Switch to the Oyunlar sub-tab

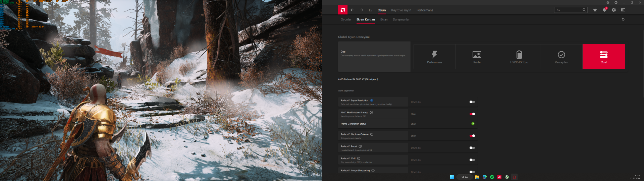346,19
